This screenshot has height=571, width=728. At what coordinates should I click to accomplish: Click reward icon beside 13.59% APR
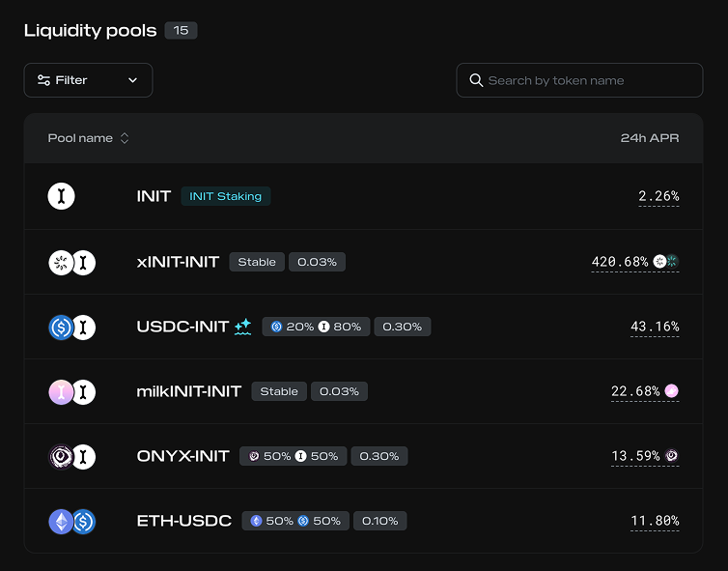click(672, 456)
